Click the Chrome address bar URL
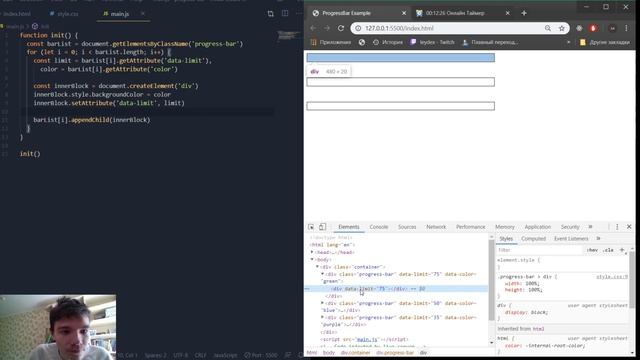This screenshot has width=640, height=360. pyautogui.click(x=399, y=28)
